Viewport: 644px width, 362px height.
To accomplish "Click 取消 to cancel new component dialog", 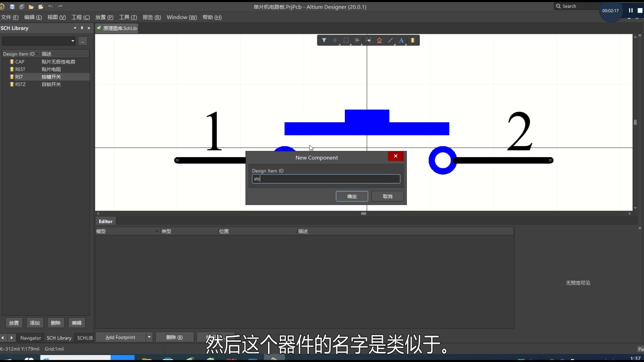I will (x=387, y=196).
